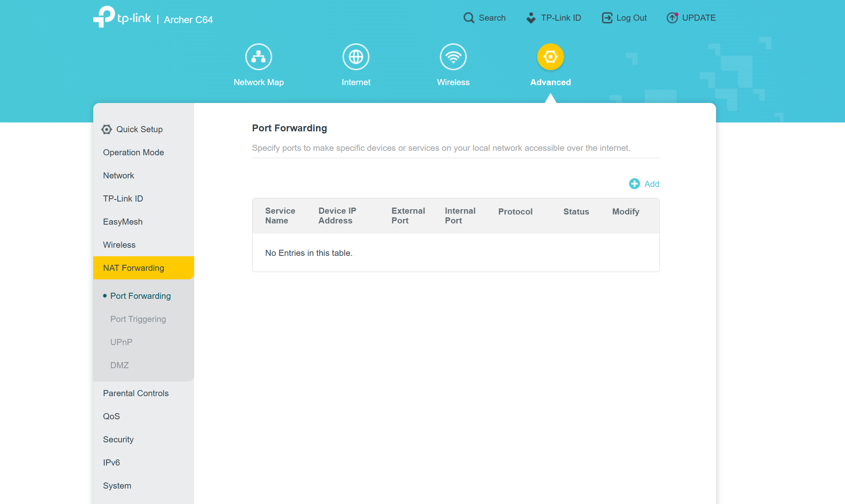Switch to the Internet tab label
Viewport: 845px width, 504px height.
tap(356, 82)
